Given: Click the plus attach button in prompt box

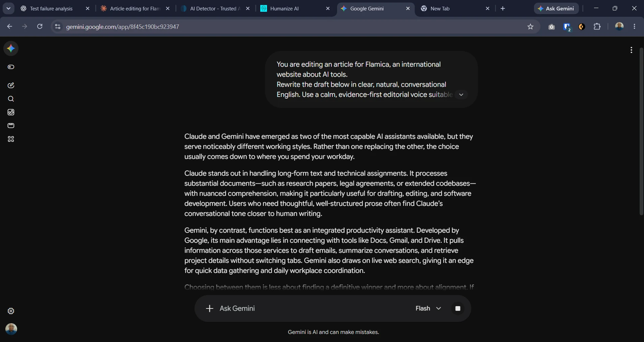Looking at the screenshot, I should [209, 308].
